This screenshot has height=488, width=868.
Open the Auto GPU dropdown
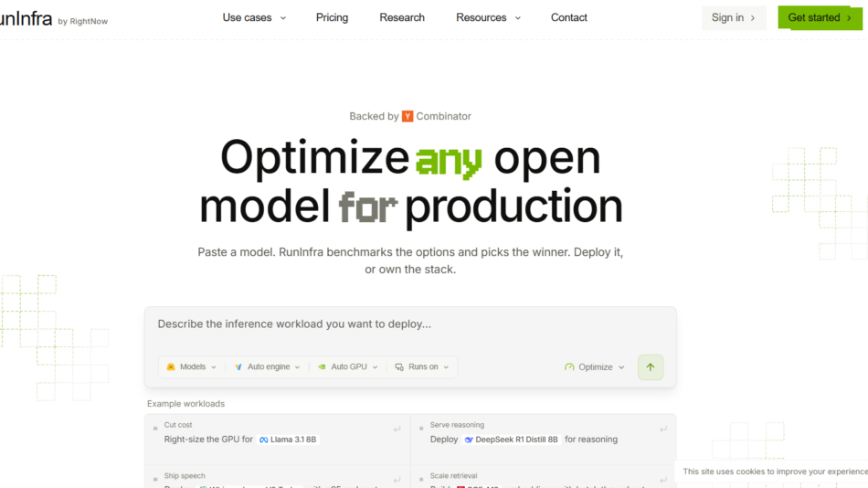click(x=347, y=366)
